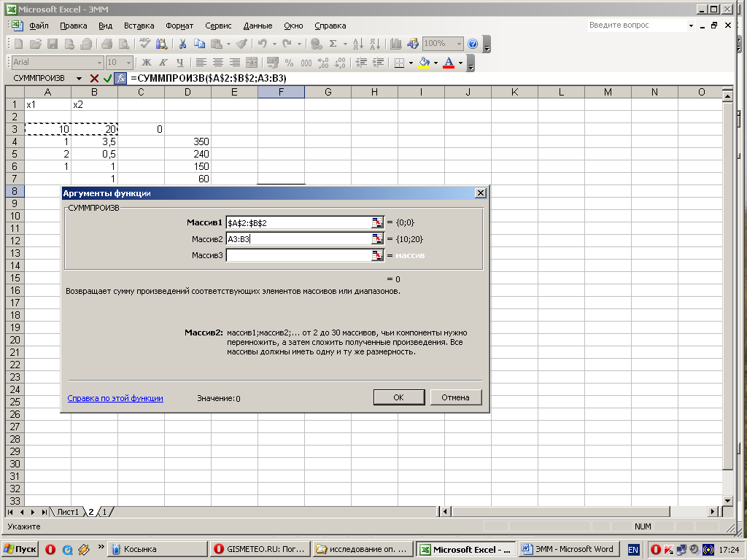Click the Save icon in toolbar

(53, 44)
